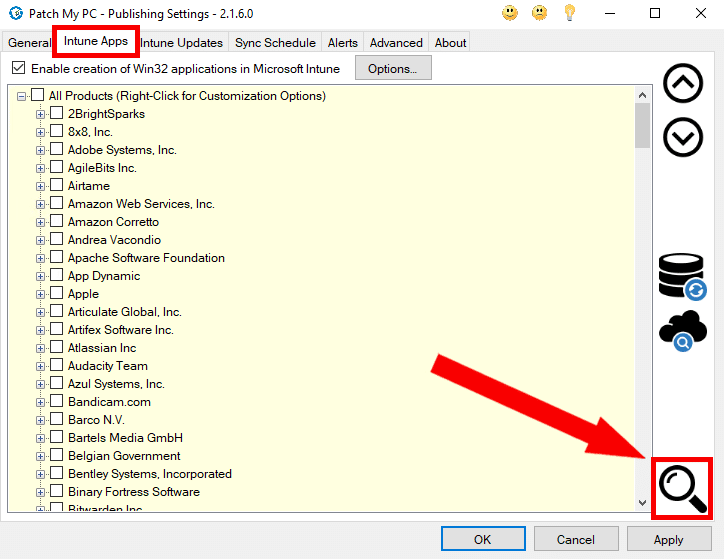Click the down arrow circle icon
The height and width of the screenshot is (559, 724).
coord(683,137)
